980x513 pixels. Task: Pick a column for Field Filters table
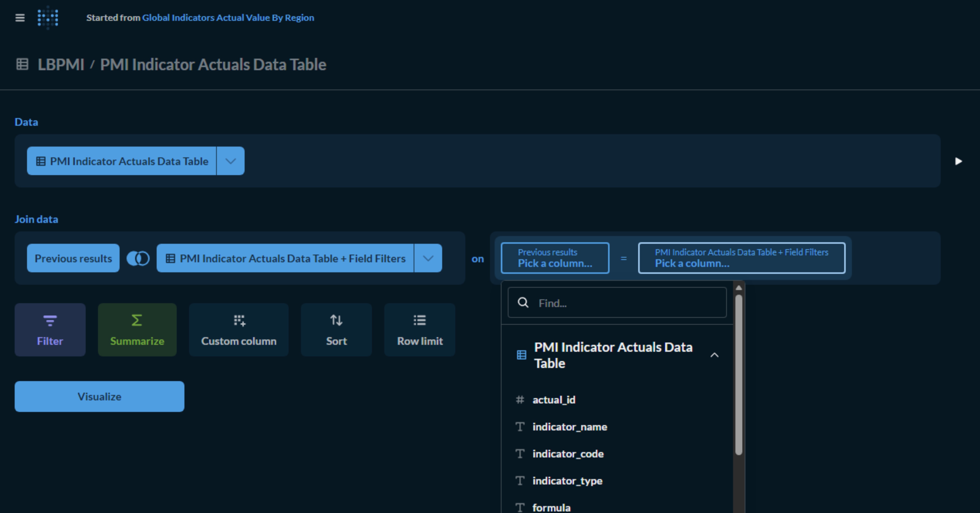click(x=742, y=258)
